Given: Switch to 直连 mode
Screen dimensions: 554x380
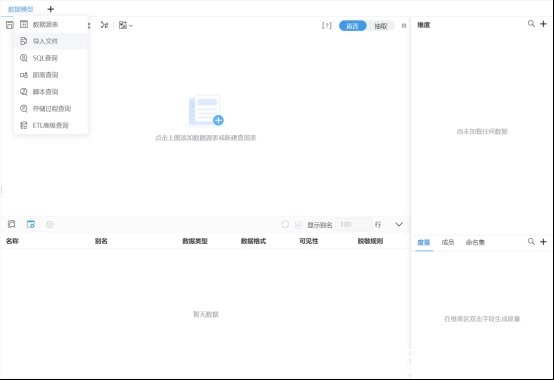Looking at the screenshot, I should [352, 26].
